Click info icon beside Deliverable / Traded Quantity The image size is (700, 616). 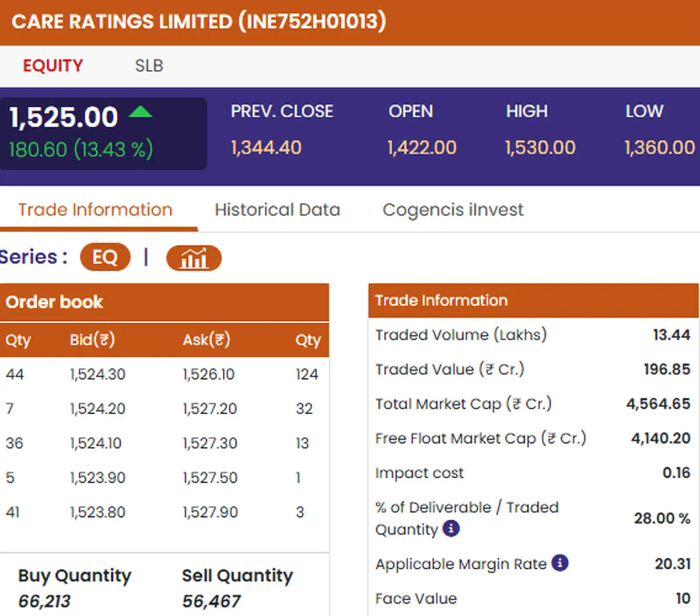[x=451, y=528]
